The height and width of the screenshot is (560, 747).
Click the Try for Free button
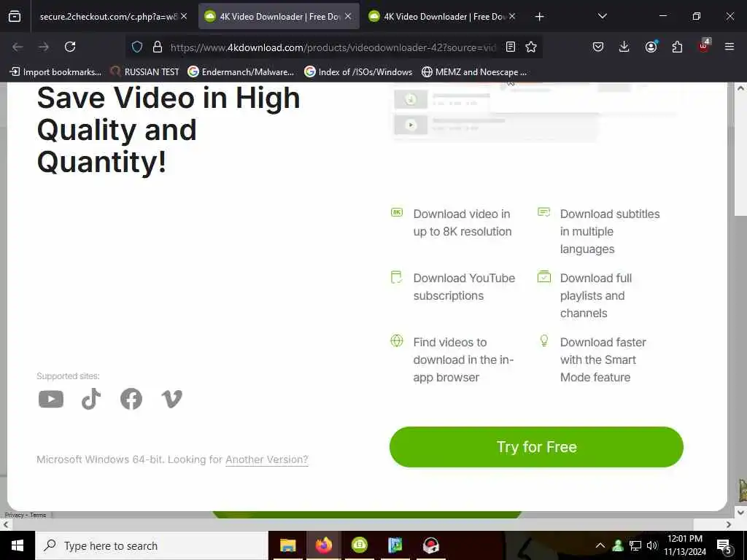click(x=536, y=447)
